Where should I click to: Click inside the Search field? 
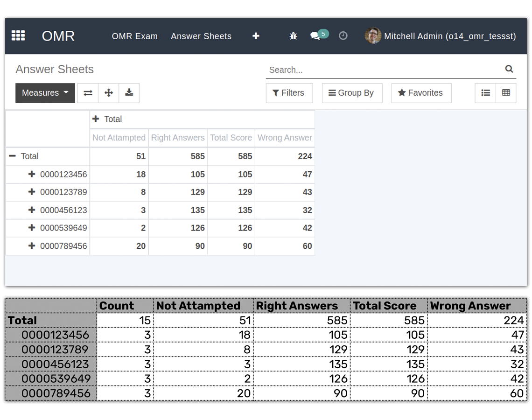pos(327,70)
